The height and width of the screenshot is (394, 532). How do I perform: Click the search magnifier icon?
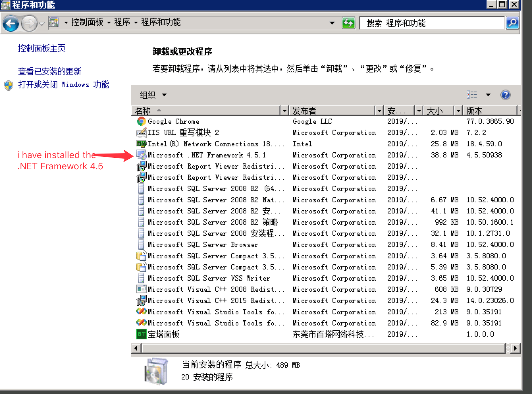[512, 23]
